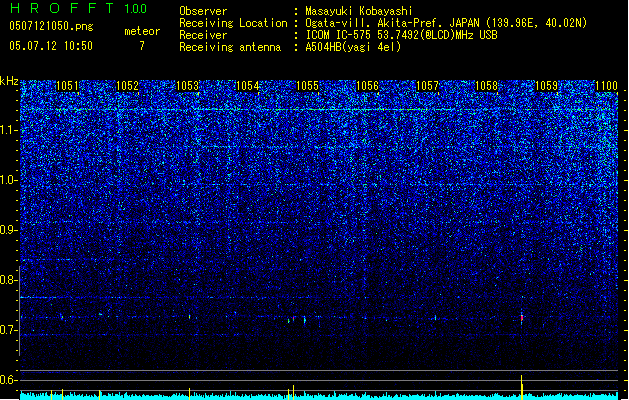629x400 pixels.
Task: Click the date stamp 05.07.12 10:50
Action: pos(51,46)
